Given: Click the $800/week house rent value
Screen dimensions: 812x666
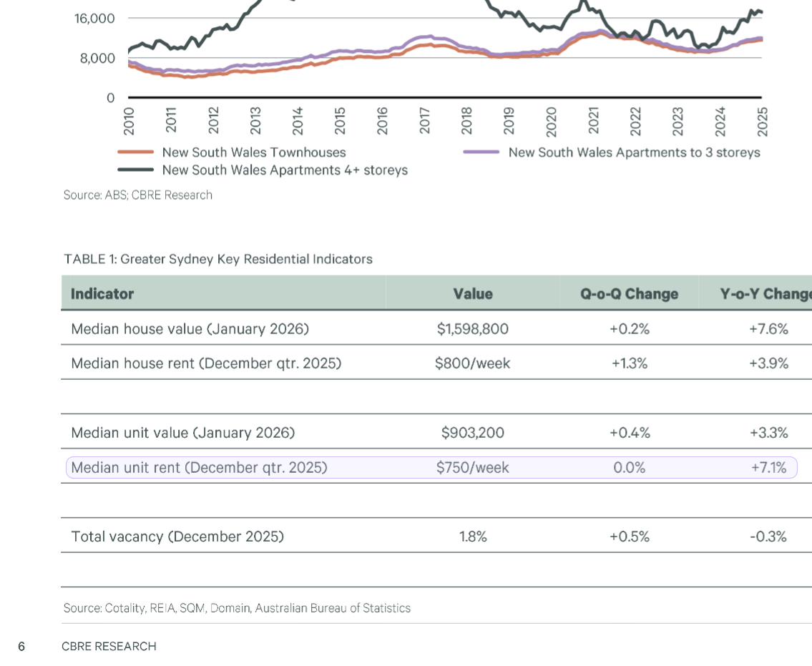Looking at the screenshot, I should pos(473,363).
